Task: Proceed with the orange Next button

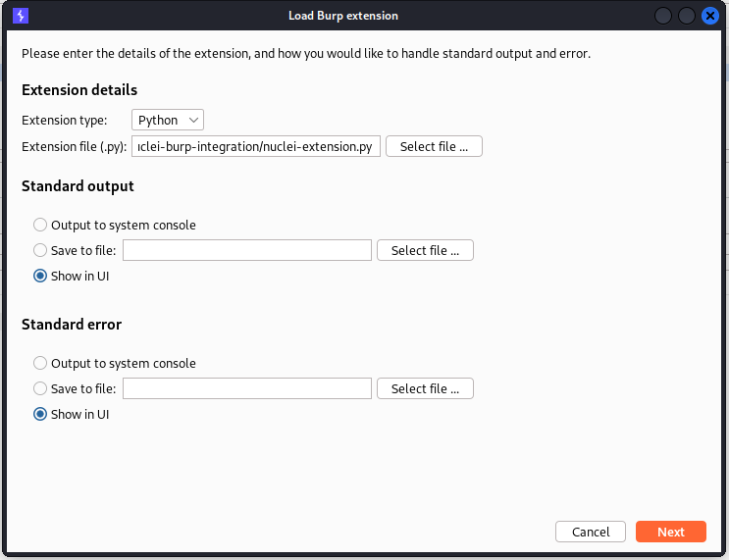Action: click(671, 532)
